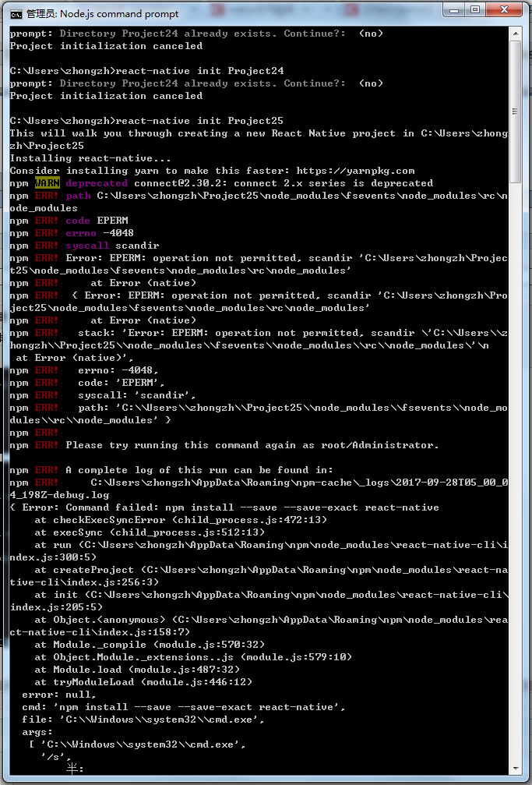Click 'Please try running this command again' line
This screenshot has height=785, width=532.
(x=224, y=445)
